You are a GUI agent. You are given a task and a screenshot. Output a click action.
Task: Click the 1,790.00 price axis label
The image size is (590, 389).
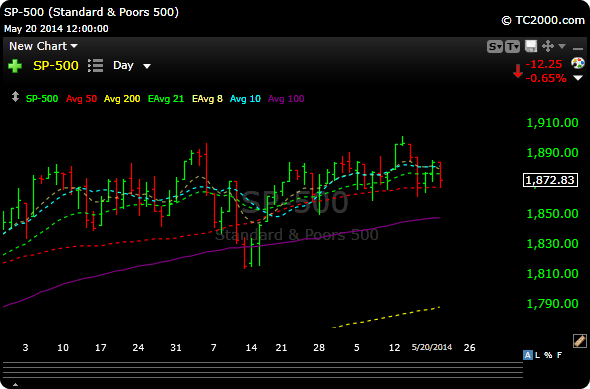click(552, 304)
